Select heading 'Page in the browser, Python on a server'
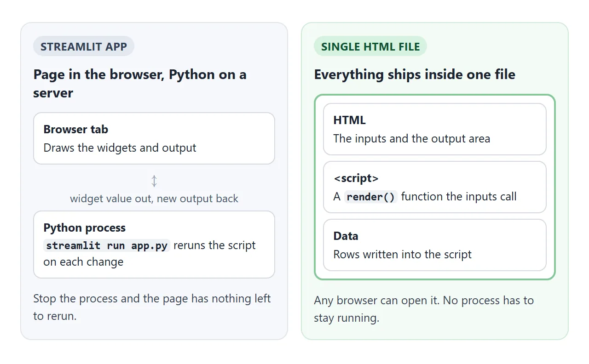The height and width of the screenshot is (364, 589). tap(140, 84)
